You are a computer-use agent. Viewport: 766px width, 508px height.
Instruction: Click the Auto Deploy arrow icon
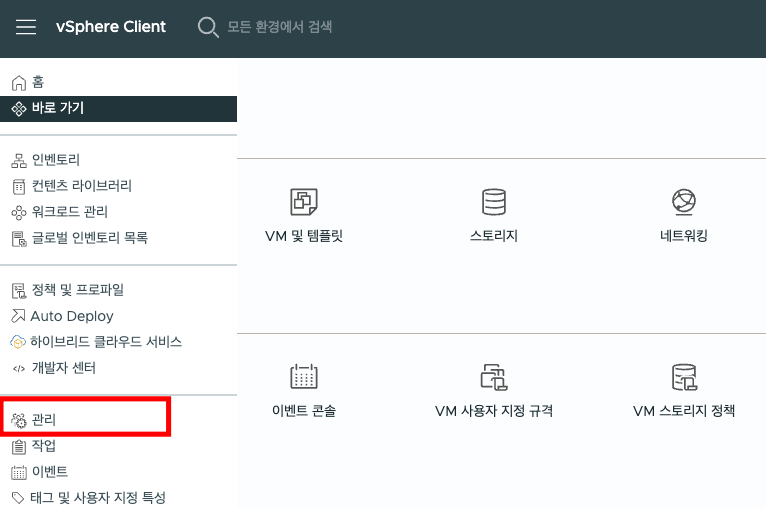[18, 316]
